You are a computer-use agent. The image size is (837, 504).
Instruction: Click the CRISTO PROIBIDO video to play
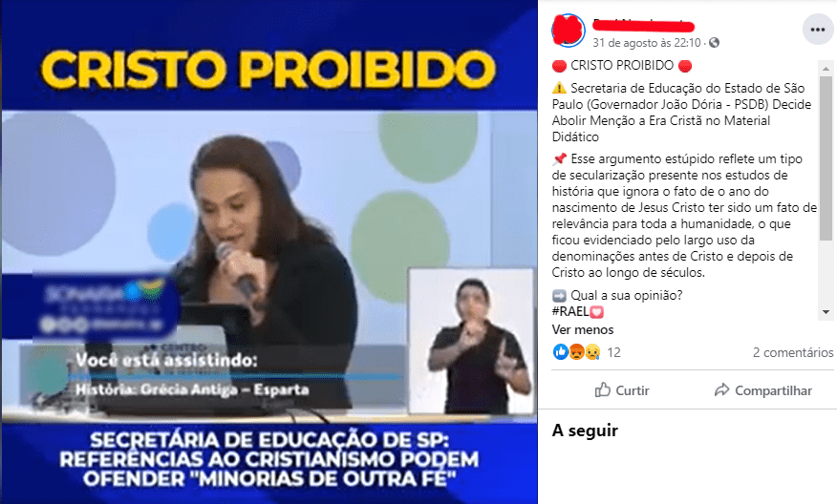(269, 252)
